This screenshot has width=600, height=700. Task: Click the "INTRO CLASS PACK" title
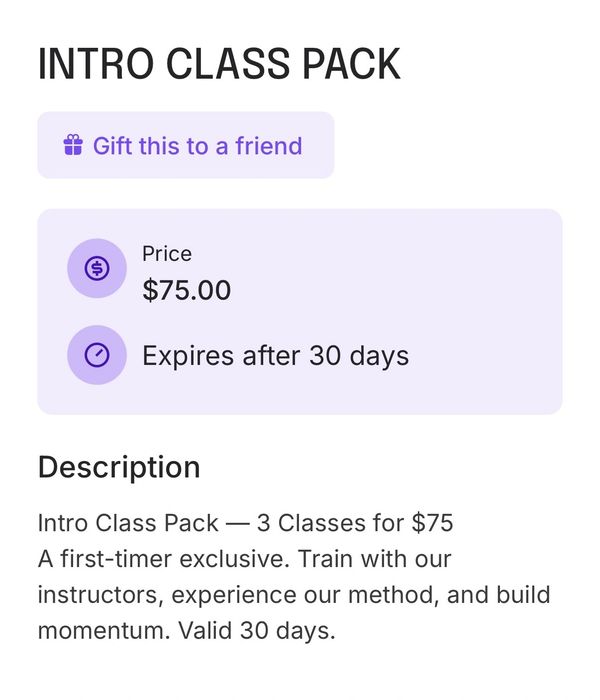[219, 65]
